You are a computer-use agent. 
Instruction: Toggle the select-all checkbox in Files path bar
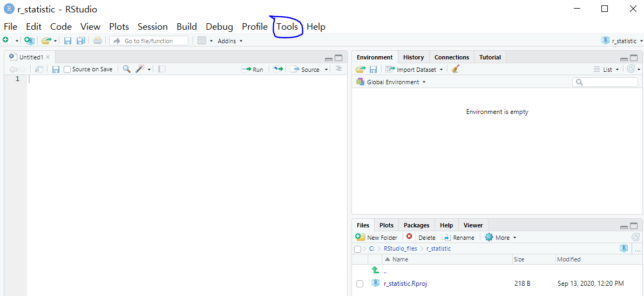[358, 248]
